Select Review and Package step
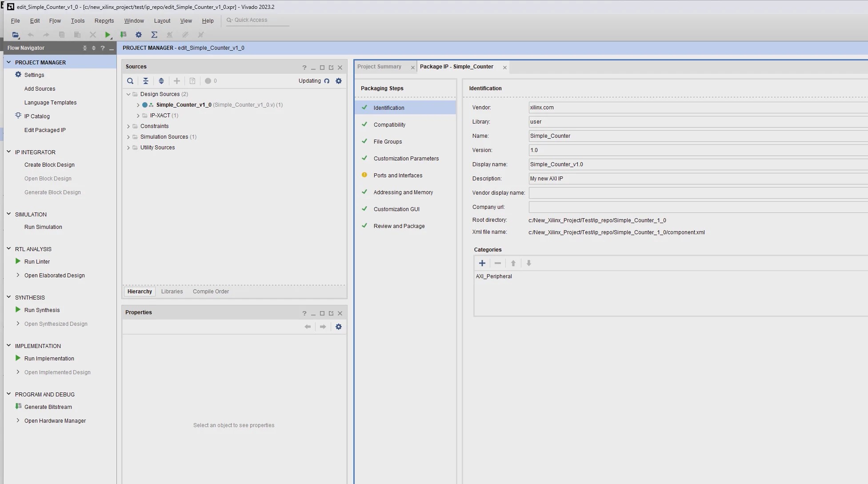This screenshot has width=868, height=484. point(399,226)
